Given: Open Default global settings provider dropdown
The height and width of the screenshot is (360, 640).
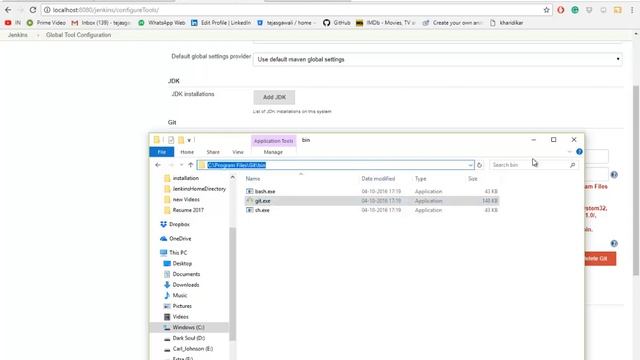Looking at the screenshot, I should coord(438,60).
